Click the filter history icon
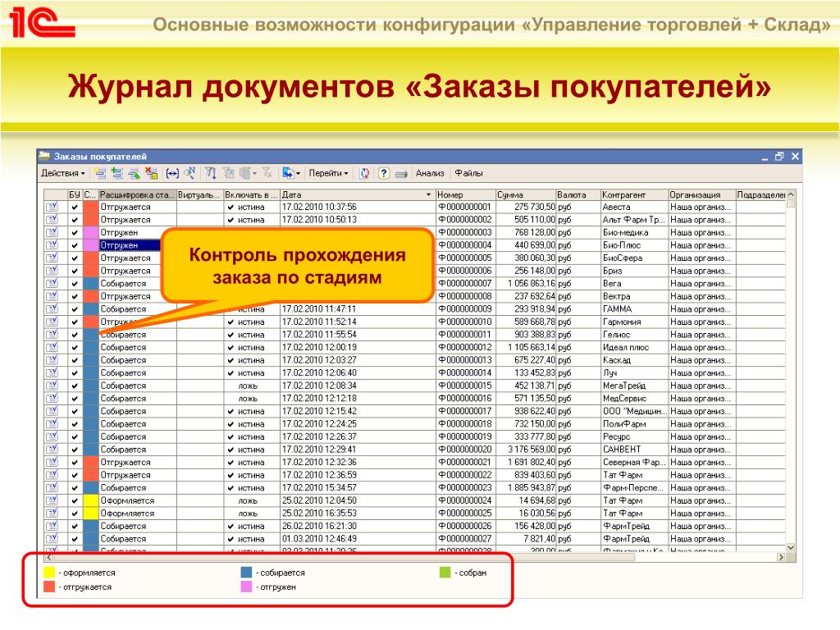 [x=244, y=173]
